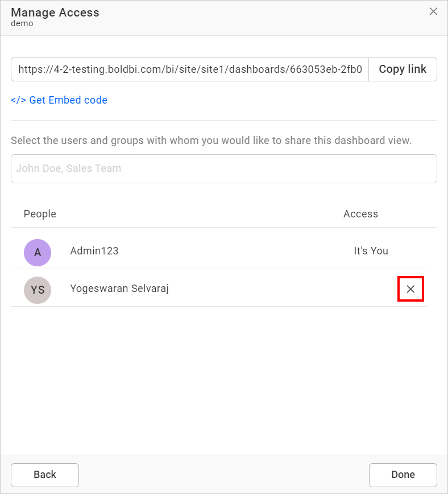Click the YS avatar circle
This screenshot has width=448, height=494.
(38, 290)
